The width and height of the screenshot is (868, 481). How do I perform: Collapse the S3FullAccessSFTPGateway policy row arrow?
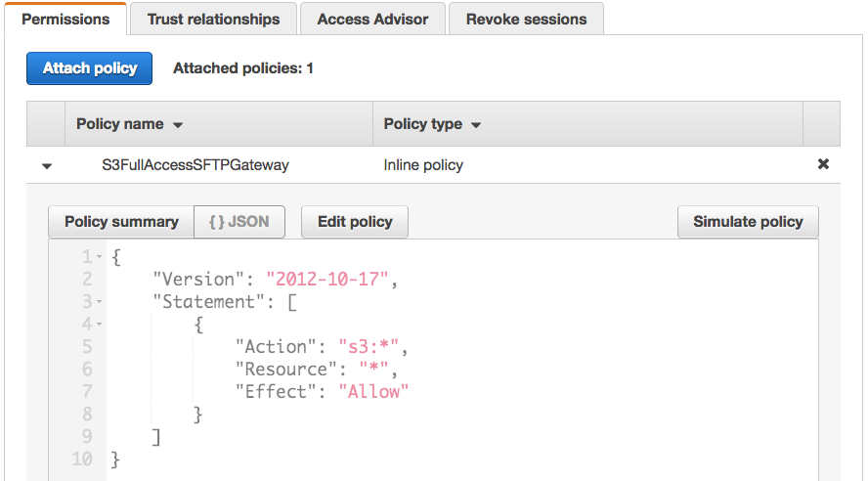(x=47, y=166)
